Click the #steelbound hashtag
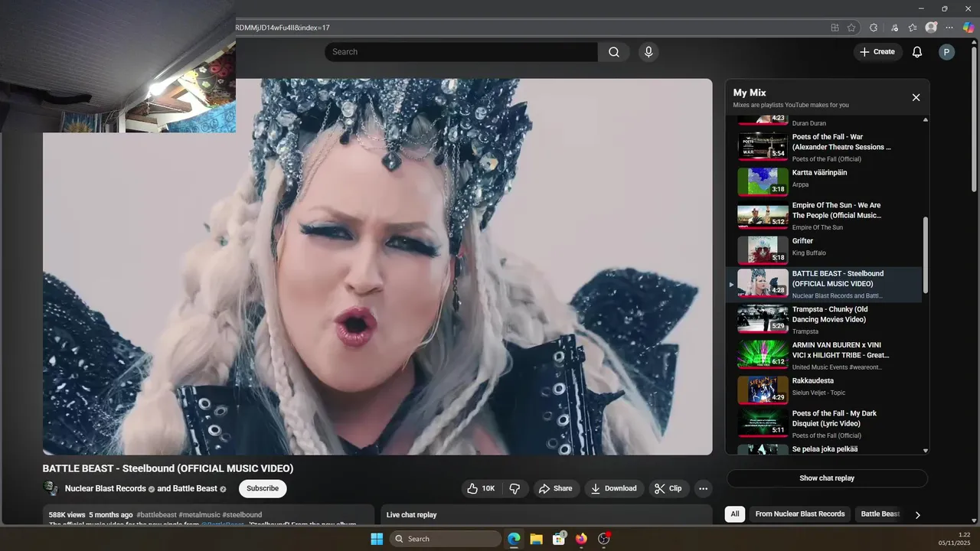This screenshot has height=551, width=980. pyautogui.click(x=242, y=515)
